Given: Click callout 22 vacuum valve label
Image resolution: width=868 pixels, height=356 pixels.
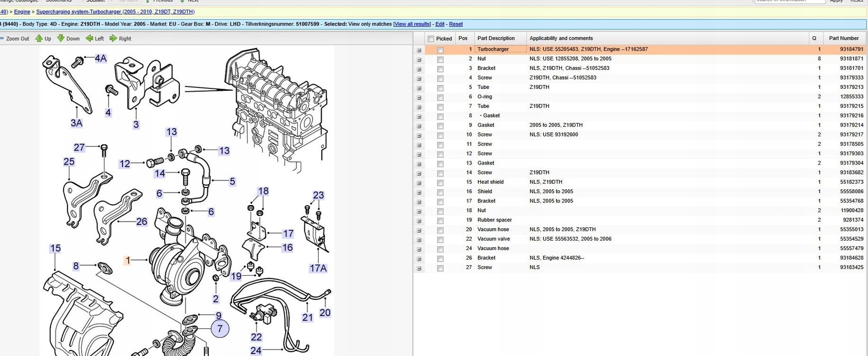Looking at the screenshot, I should 256,337.
